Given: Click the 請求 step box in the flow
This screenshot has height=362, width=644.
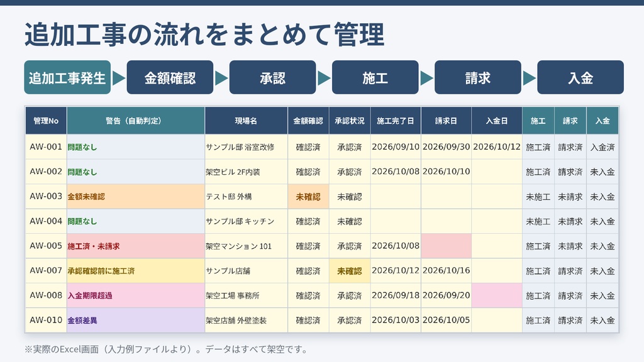Looking at the screenshot, I should [478, 77].
